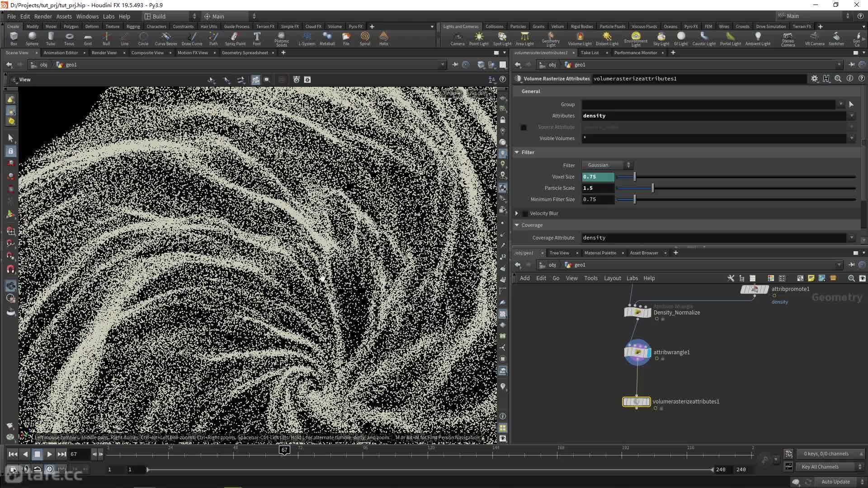Select the Torus shelf tool
Screen dimensions: 868x488
(x=69, y=39)
